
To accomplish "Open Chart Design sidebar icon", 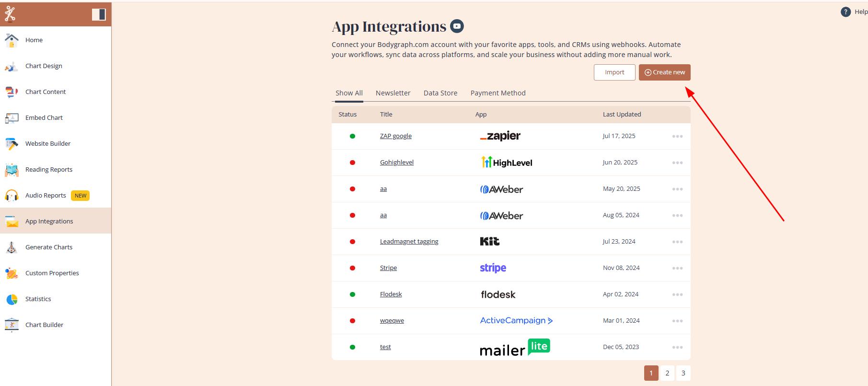I will tap(12, 66).
